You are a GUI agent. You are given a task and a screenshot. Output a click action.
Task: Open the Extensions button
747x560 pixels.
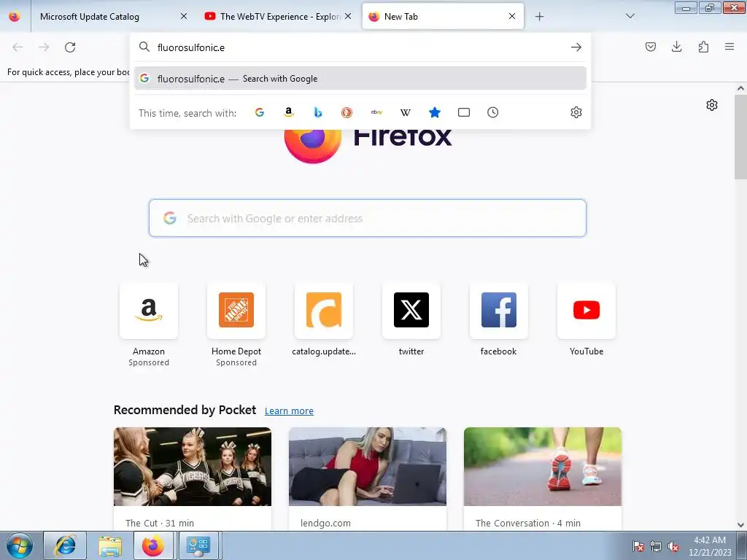(703, 47)
